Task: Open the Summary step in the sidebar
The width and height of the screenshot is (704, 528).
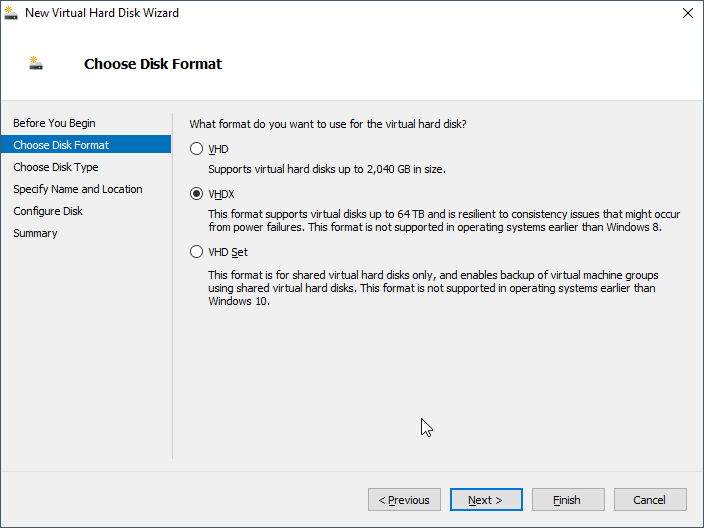Action: 35,233
